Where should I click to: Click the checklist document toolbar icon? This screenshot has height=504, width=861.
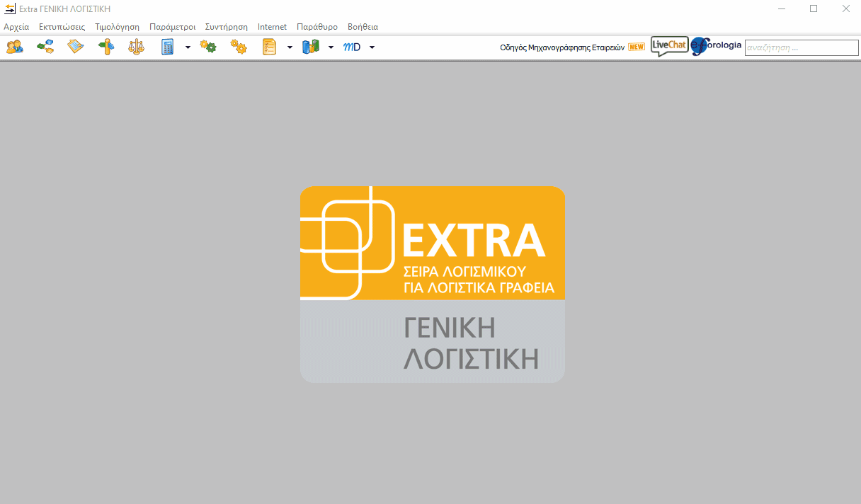270,47
